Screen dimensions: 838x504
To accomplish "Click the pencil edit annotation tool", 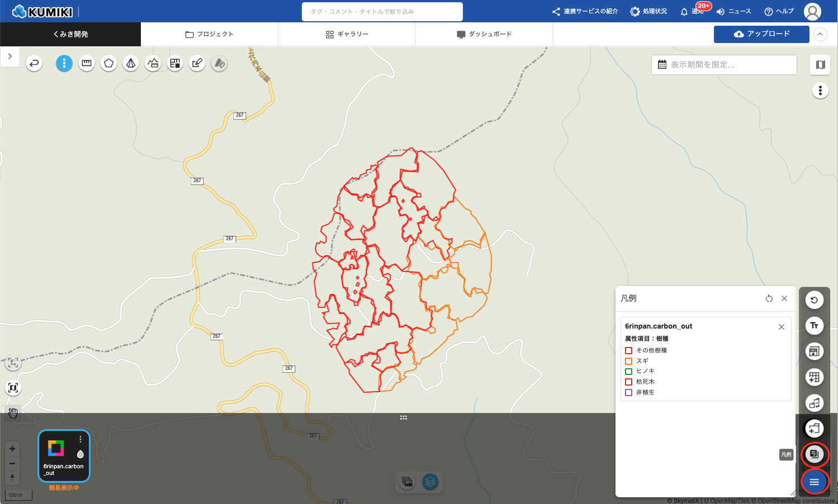I will [x=197, y=64].
